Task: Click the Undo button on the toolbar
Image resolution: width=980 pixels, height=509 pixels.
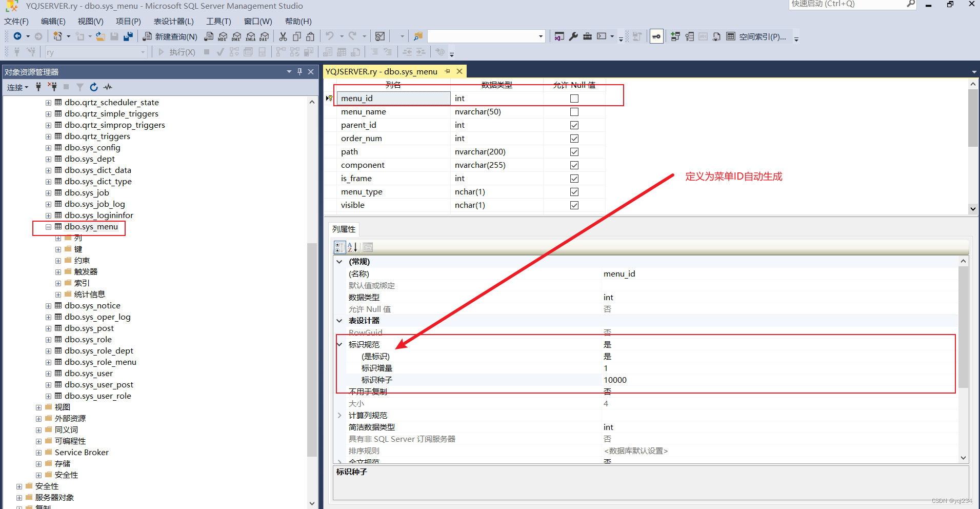Action: [x=330, y=36]
